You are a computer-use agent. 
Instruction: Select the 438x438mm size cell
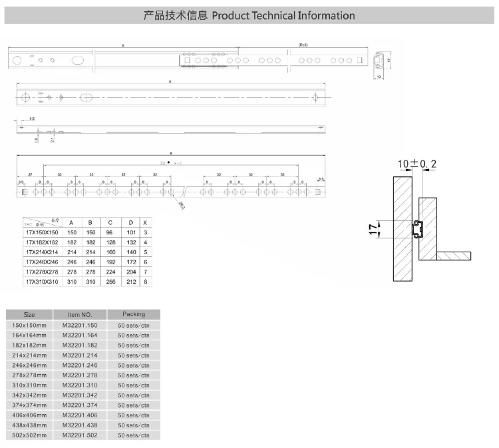tap(29, 425)
